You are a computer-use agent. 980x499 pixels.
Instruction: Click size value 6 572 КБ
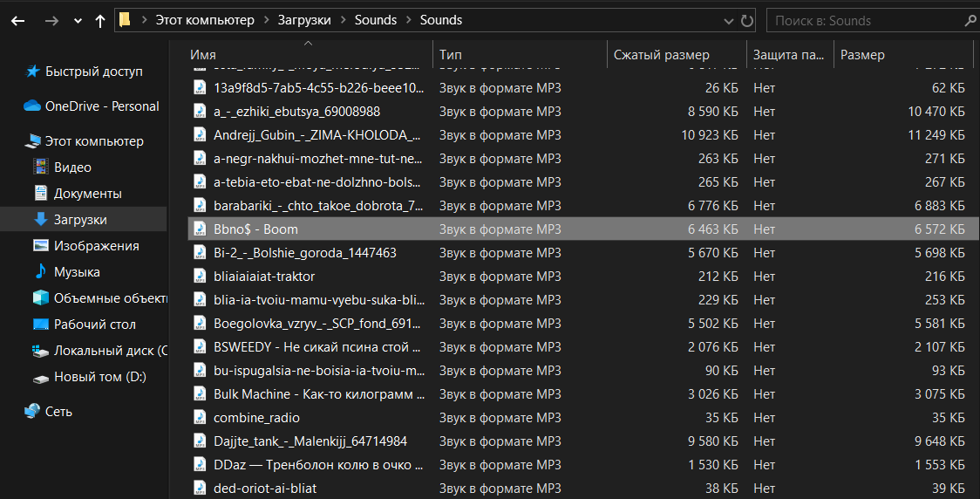939,229
